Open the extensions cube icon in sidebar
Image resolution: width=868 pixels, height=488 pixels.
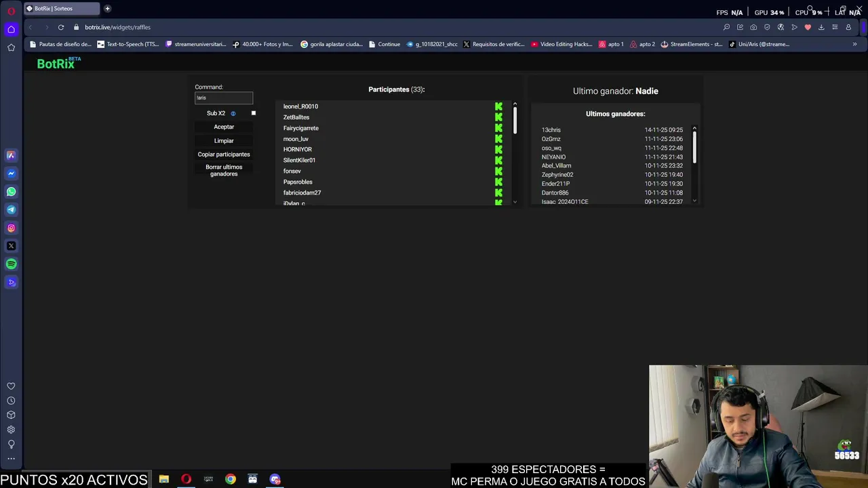click(x=11, y=415)
